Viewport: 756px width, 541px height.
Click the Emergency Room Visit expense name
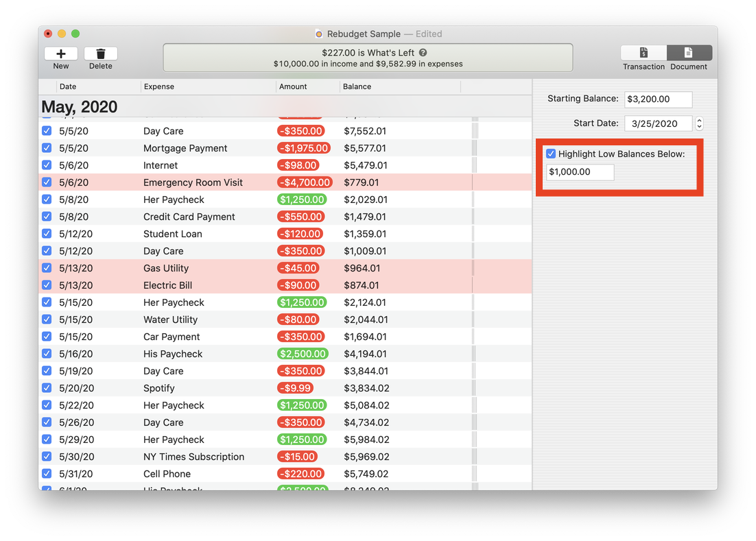point(193,182)
